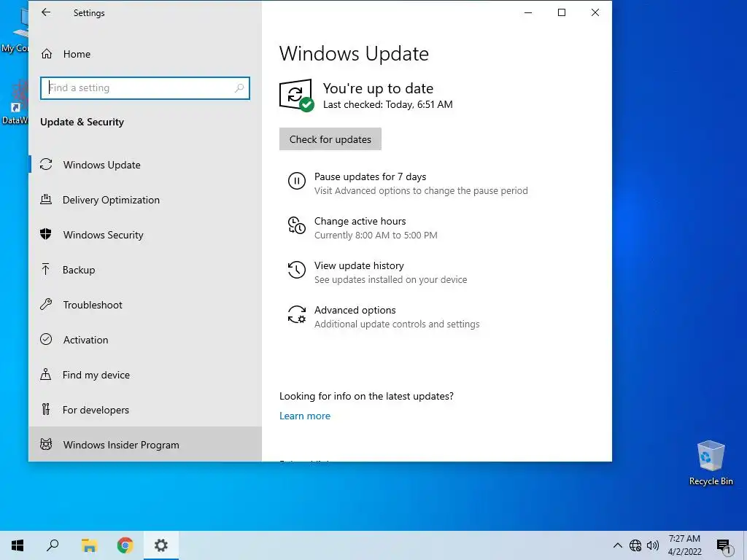Click the pause icon beside Pause updates
This screenshot has width=747, height=560.
tap(296, 182)
